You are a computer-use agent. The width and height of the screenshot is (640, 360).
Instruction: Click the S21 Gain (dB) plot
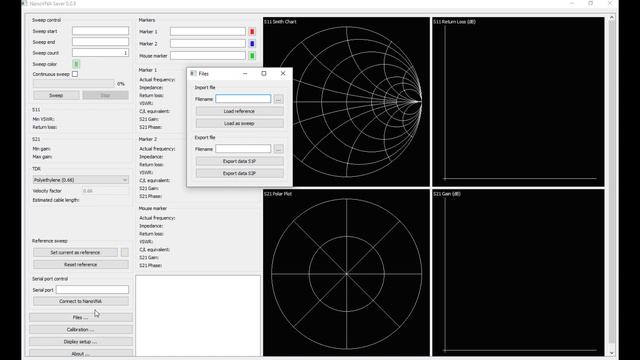[x=518, y=273]
